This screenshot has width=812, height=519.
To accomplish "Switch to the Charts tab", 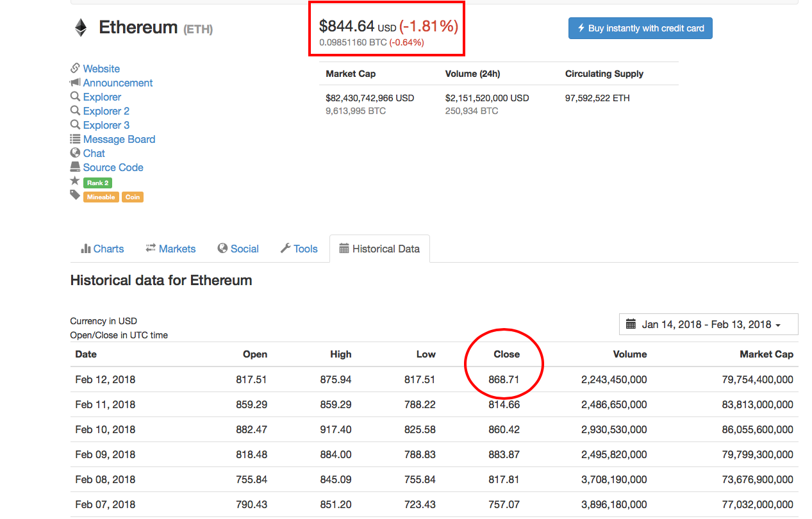I will click(103, 249).
